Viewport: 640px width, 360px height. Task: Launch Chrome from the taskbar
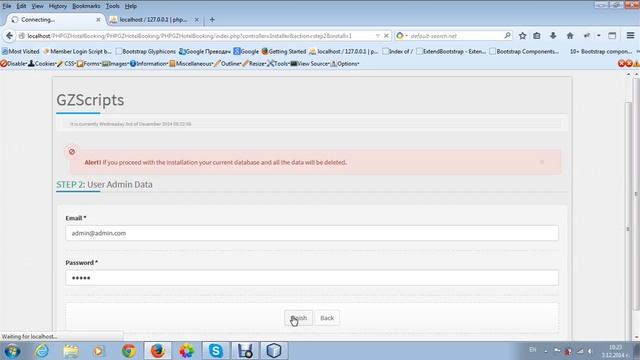[129, 351]
